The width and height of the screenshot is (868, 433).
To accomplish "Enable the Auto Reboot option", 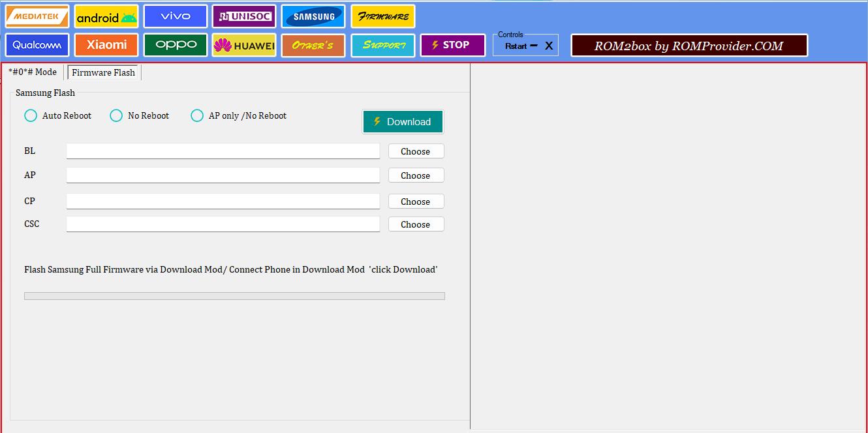I will [30, 115].
